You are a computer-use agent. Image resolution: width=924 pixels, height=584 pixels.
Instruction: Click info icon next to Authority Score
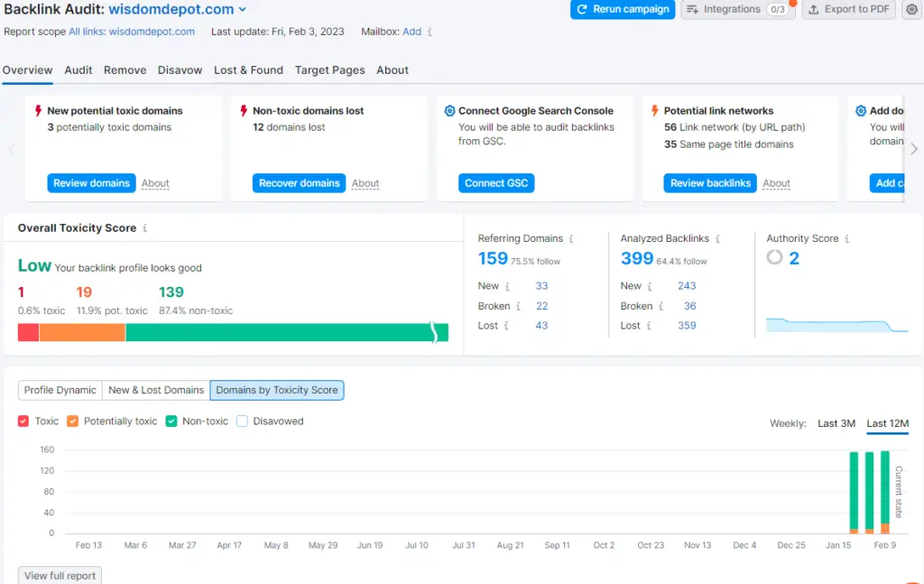pos(846,238)
